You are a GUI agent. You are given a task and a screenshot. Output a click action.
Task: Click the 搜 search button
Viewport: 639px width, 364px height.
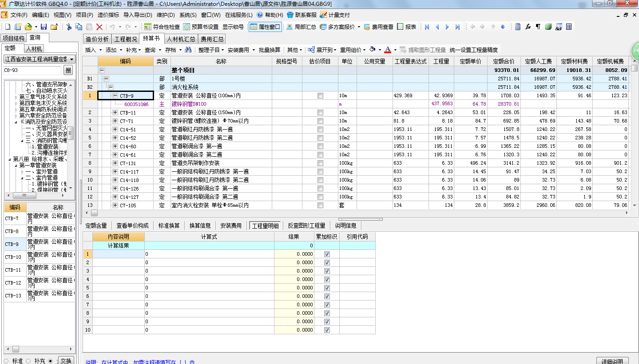68,70
